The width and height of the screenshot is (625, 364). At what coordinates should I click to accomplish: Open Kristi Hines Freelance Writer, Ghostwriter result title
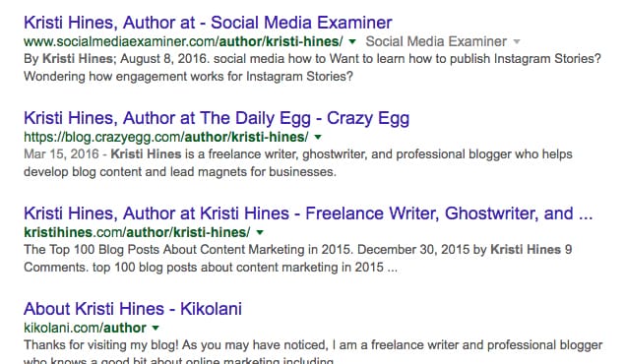pyautogui.click(x=308, y=213)
